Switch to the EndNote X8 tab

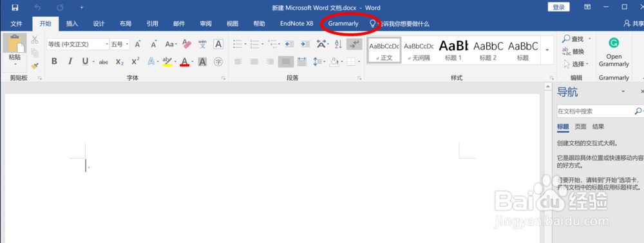(296, 24)
